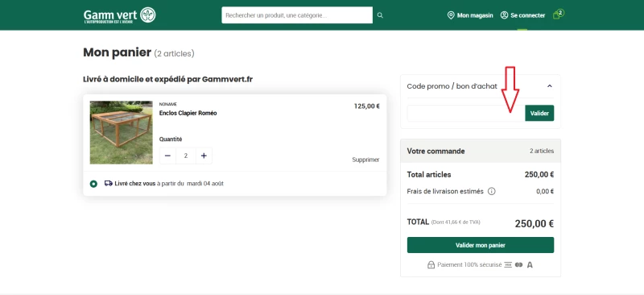
Task: Click Se connecter link
Action: coord(528,15)
